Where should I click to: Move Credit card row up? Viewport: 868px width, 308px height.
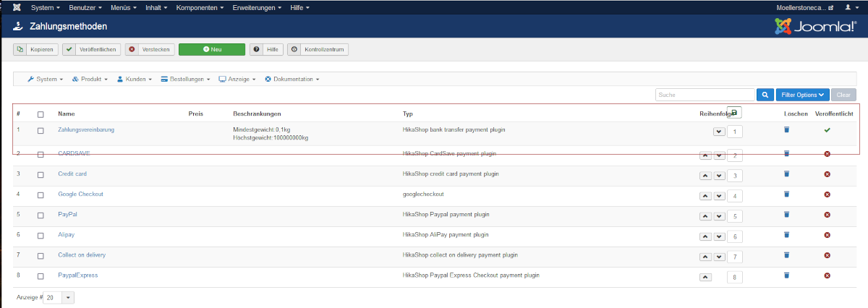[705, 175]
